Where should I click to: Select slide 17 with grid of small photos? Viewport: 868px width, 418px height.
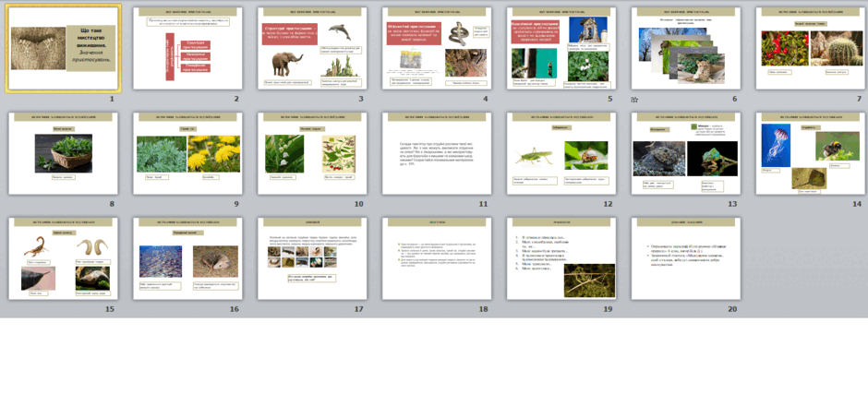tap(312, 258)
